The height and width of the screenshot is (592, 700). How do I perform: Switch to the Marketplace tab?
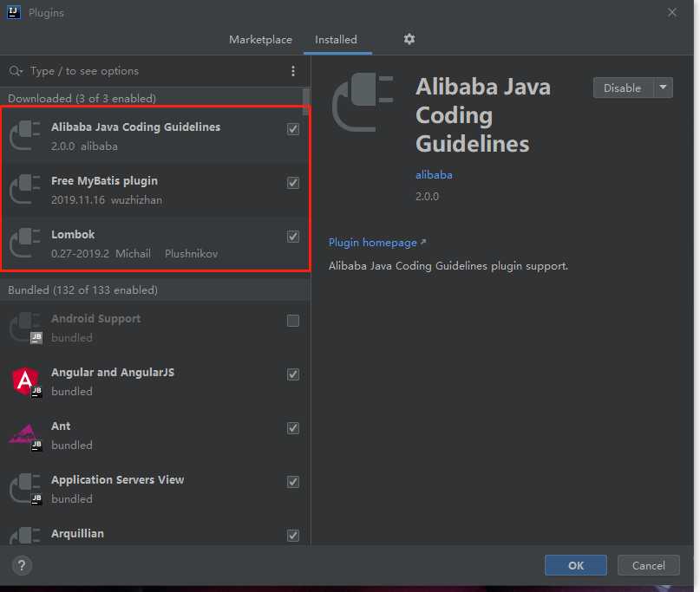point(260,40)
